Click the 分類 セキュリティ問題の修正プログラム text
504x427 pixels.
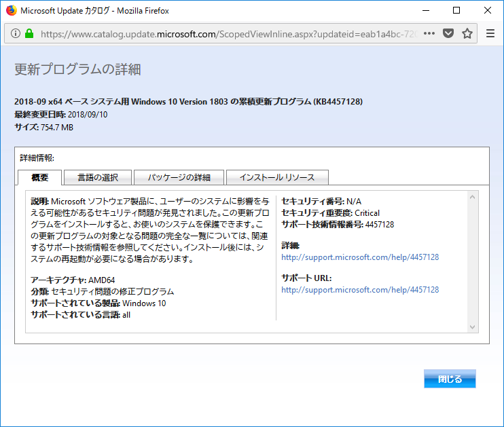(x=102, y=292)
